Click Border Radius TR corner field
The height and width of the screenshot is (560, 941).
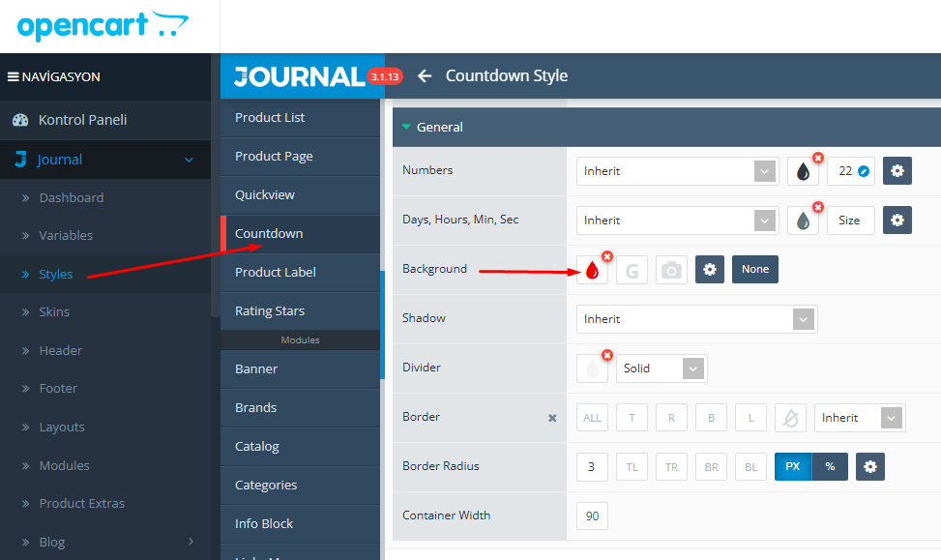(671, 467)
